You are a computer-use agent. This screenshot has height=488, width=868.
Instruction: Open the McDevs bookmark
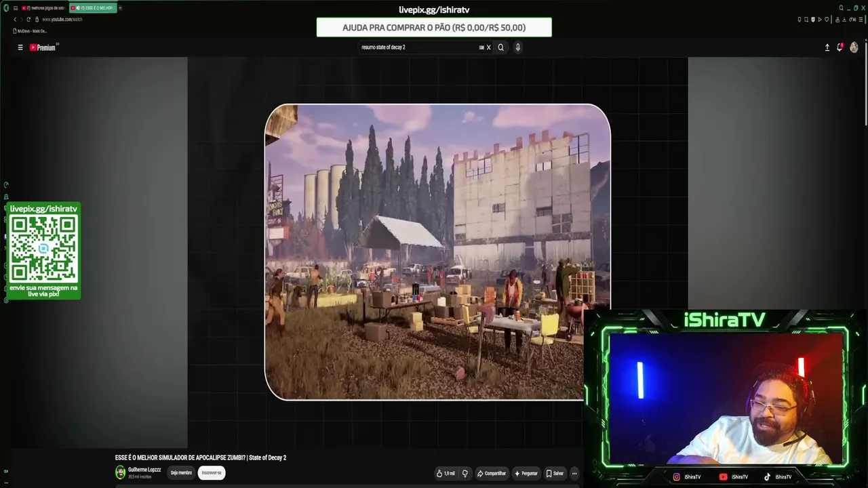pyautogui.click(x=31, y=31)
